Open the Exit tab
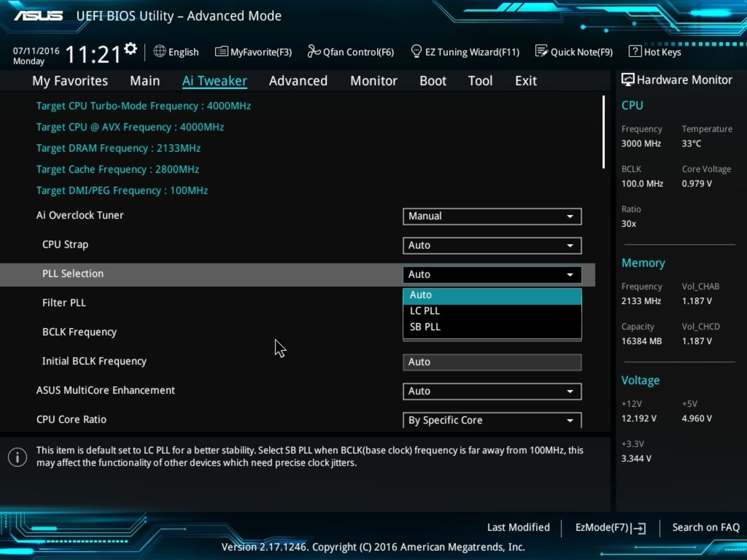747x560 pixels. pos(526,81)
